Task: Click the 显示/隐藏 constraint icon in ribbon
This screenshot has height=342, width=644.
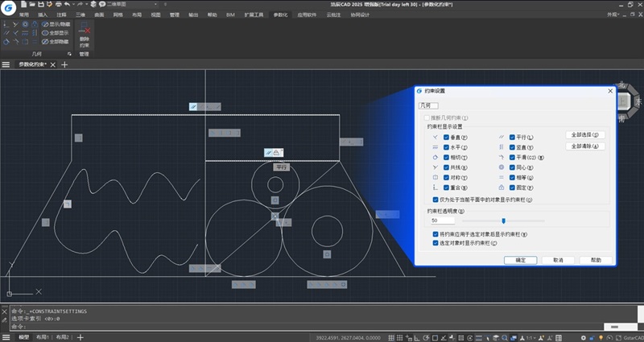Action: tap(43, 24)
